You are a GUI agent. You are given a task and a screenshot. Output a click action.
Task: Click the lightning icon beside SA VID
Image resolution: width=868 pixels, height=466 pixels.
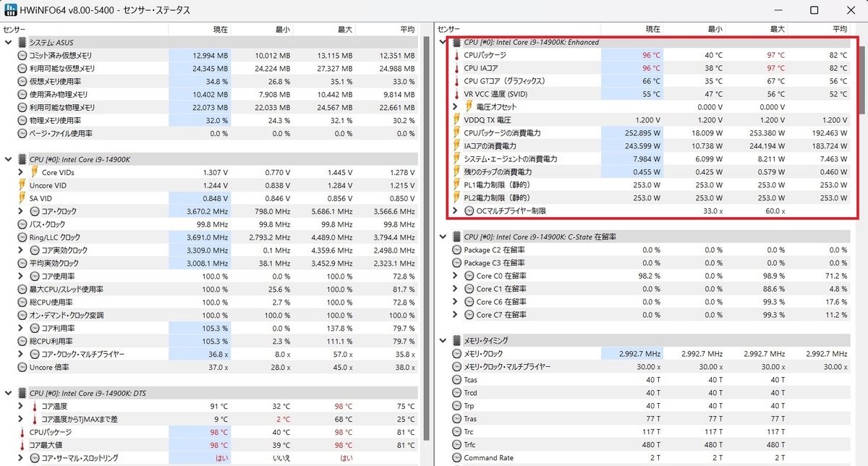22,198
